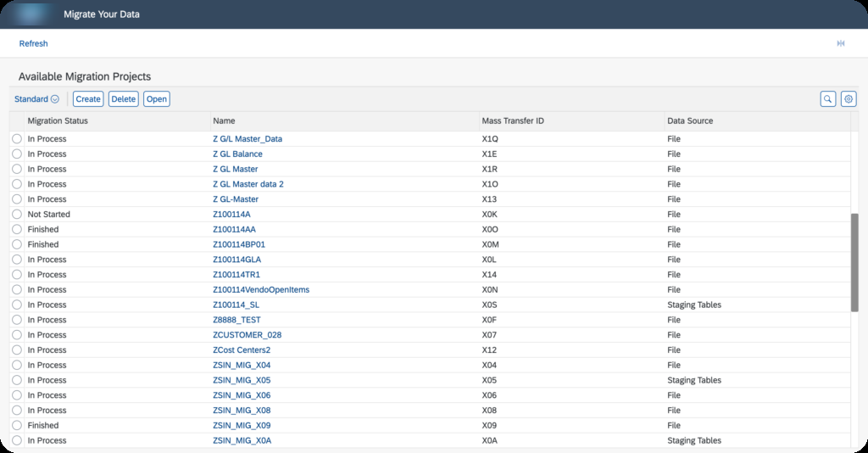This screenshot has height=453, width=868.
Task: Open project ZCost Centers2
Action: (x=242, y=350)
